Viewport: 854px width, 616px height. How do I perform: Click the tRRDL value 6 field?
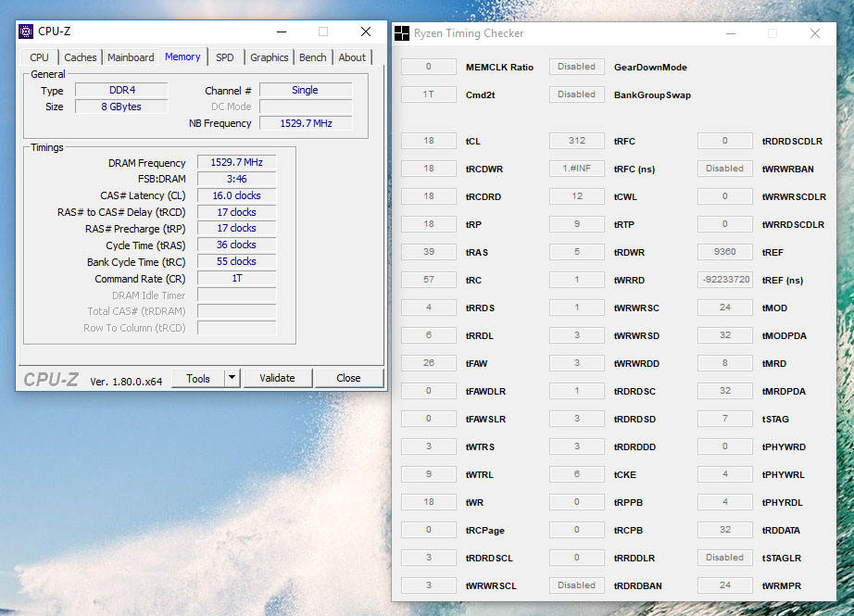coord(429,335)
